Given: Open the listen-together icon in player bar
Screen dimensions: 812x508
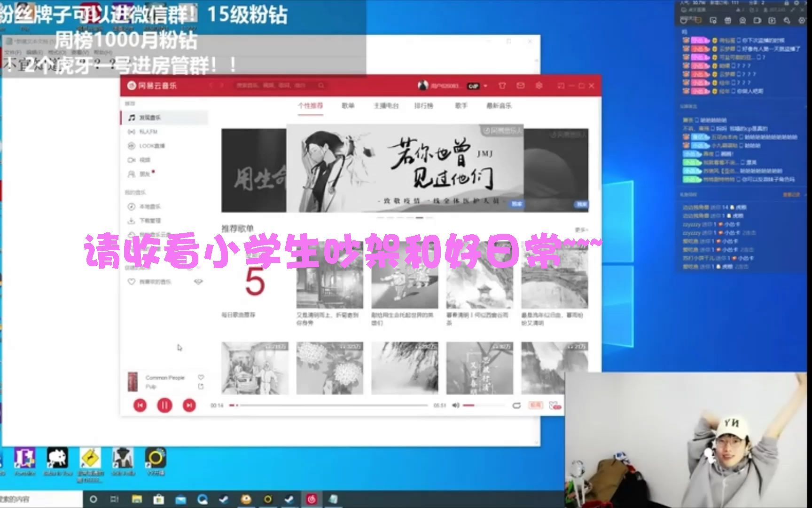Looking at the screenshot, I should point(555,405).
